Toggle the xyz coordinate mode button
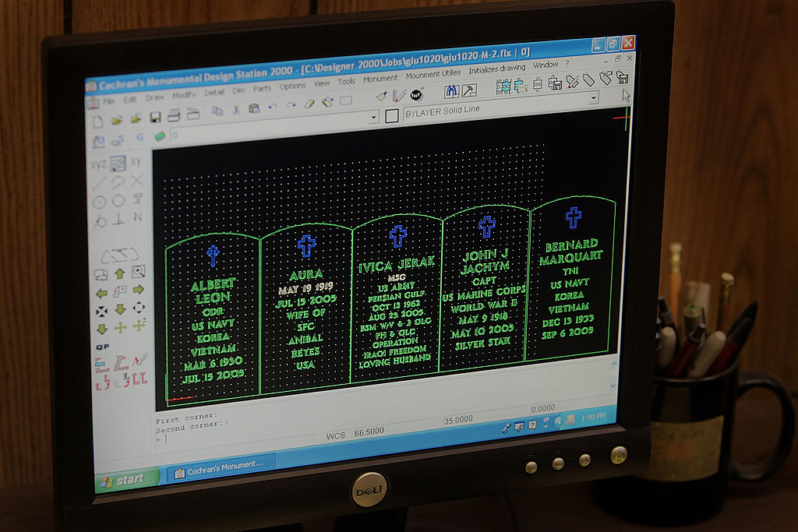This screenshot has height=532, width=798. (x=98, y=164)
